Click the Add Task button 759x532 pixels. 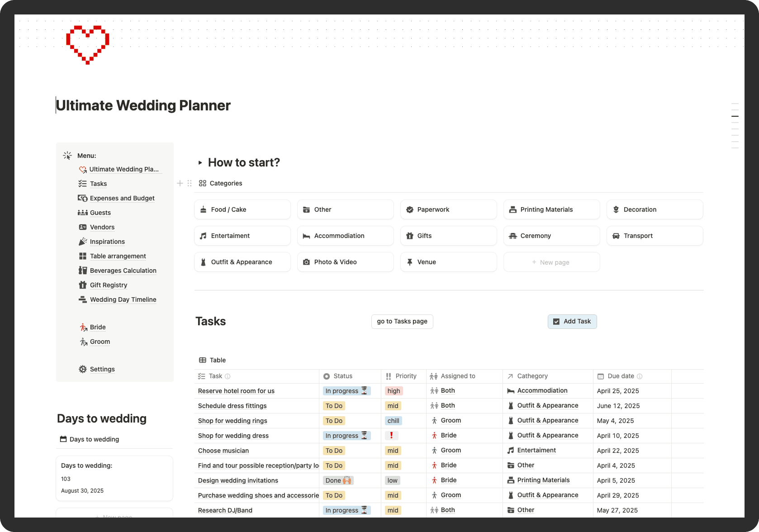coord(572,321)
